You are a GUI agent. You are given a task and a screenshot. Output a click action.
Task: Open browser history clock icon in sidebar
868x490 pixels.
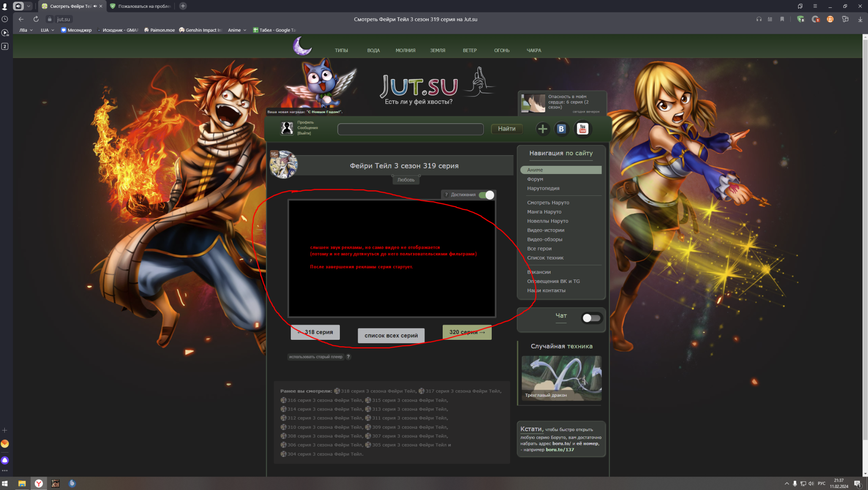pyautogui.click(x=5, y=19)
